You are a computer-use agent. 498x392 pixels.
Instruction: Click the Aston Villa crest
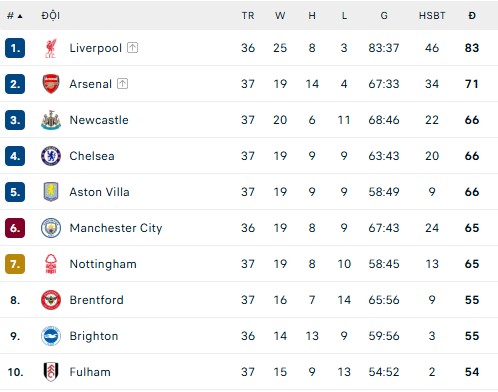click(x=51, y=192)
